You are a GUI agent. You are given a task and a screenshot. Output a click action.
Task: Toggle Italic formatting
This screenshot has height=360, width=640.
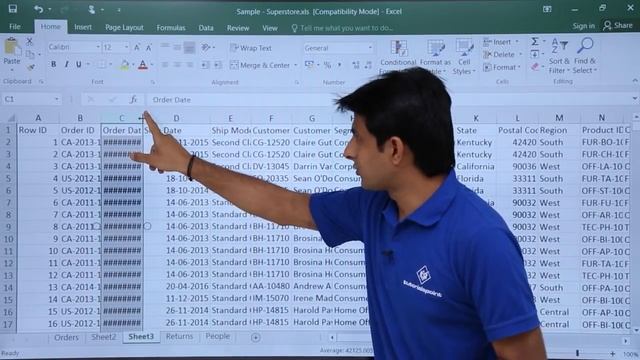(67, 64)
